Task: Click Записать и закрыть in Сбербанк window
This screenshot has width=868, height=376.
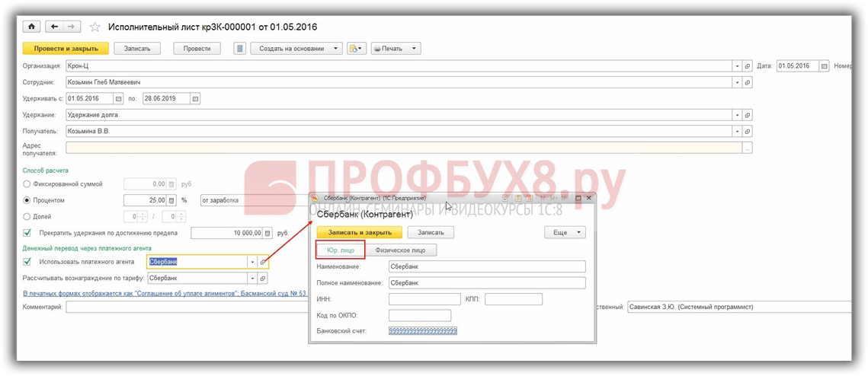Action: coord(360,233)
